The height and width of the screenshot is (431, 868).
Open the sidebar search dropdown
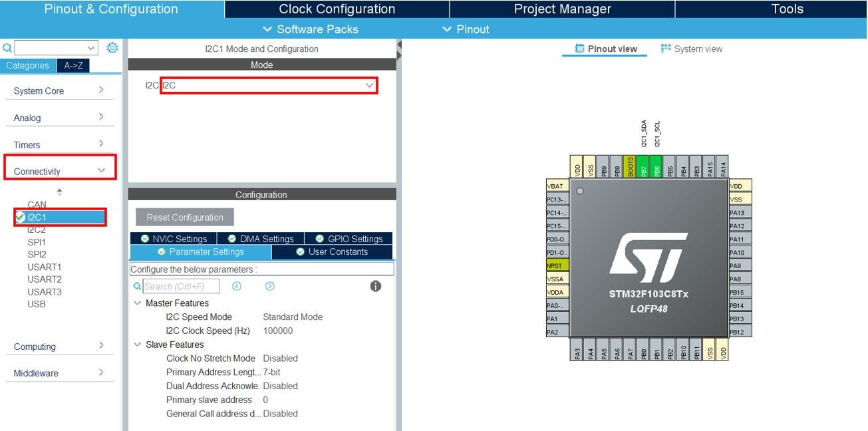(x=92, y=48)
